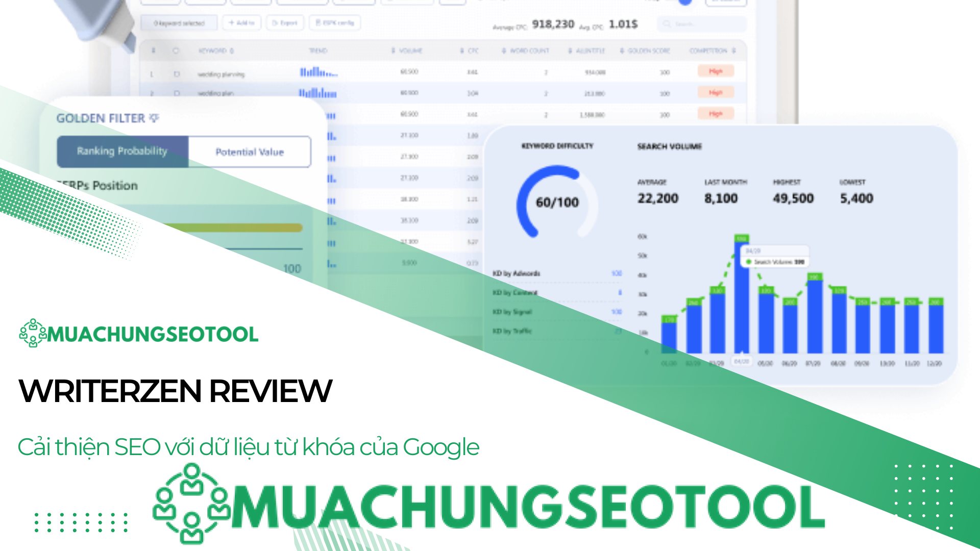Click the search input field near Average CPC
The height and width of the screenshot is (551, 980).
(702, 23)
